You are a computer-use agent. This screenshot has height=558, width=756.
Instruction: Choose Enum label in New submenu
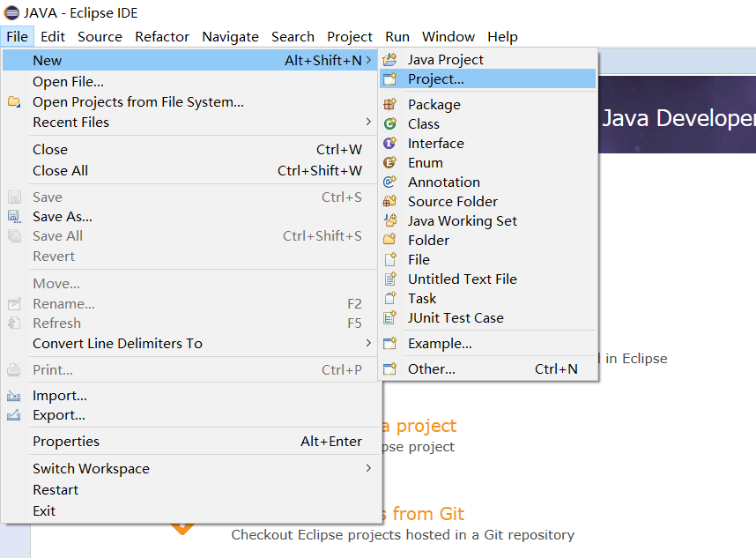click(x=426, y=162)
